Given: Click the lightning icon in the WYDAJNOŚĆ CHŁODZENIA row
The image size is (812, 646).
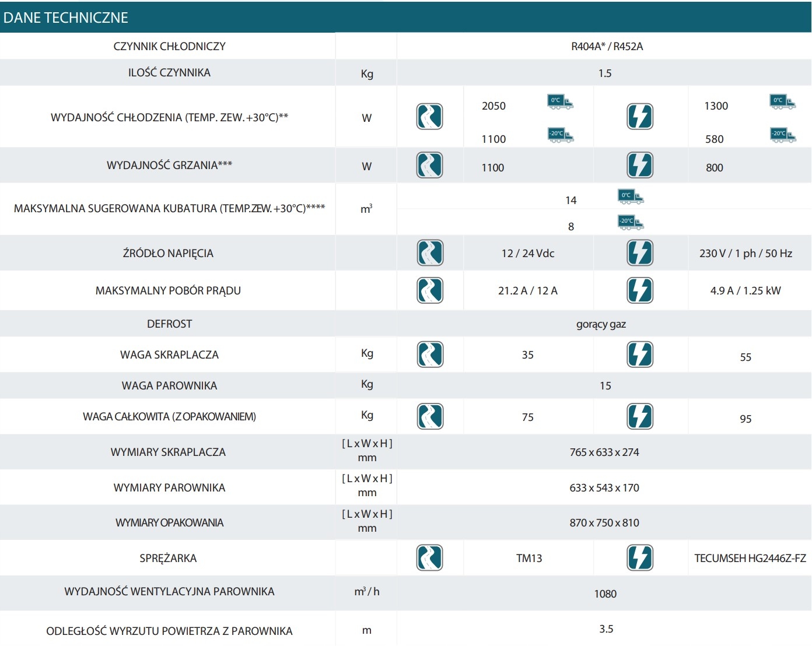Looking at the screenshot, I should coord(640,117).
